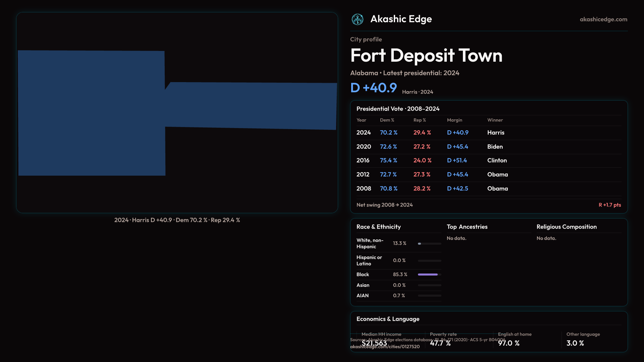Select the 2020 Biden vote row

[x=488, y=147]
